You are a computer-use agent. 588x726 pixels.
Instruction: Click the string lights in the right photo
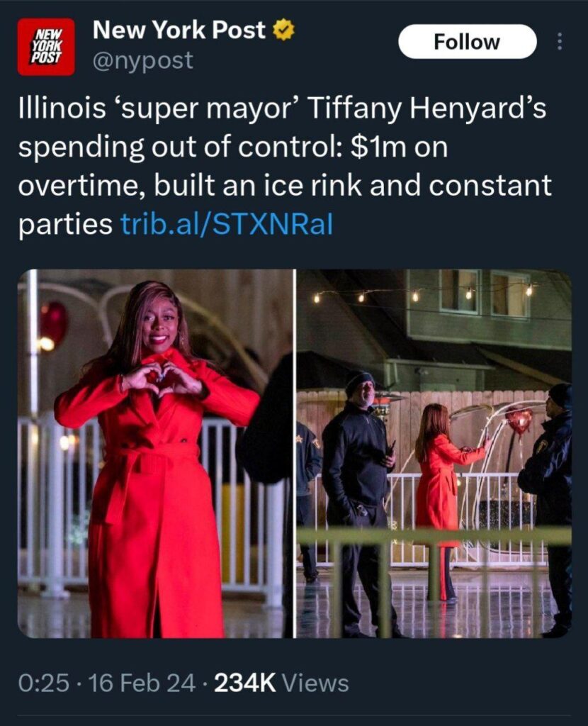click(x=422, y=294)
